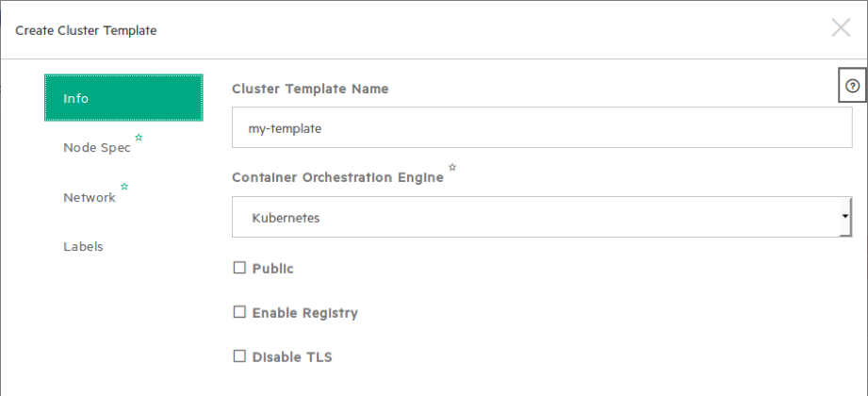Click the star next to Container Orchestration Engine

pyautogui.click(x=452, y=167)
